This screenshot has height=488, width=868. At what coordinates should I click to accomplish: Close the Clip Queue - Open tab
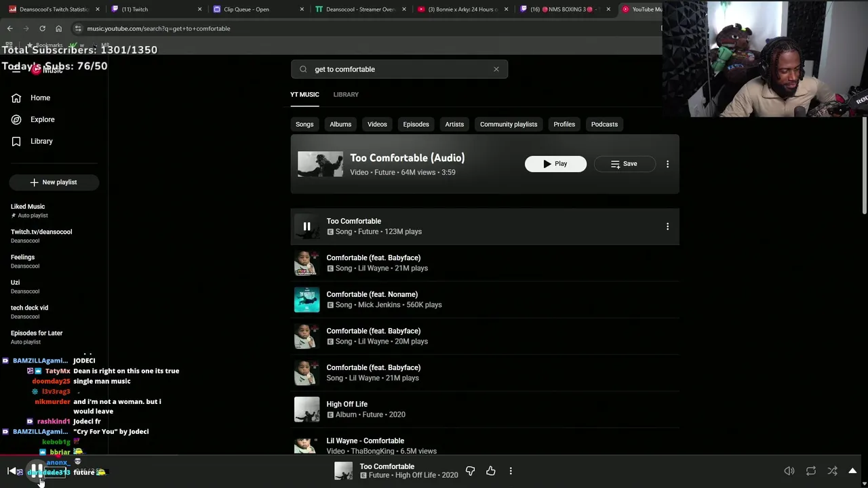pos(302,9)
